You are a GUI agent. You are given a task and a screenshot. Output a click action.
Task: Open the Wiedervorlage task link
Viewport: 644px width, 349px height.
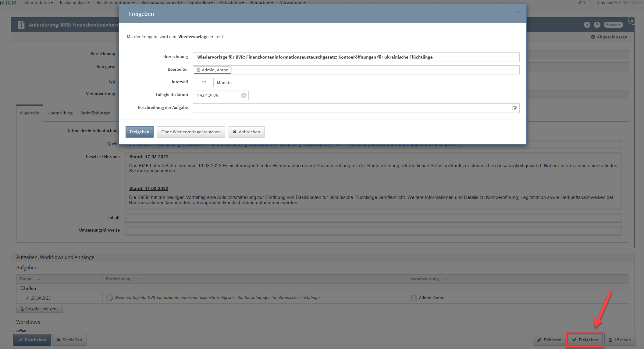point(217,297)
